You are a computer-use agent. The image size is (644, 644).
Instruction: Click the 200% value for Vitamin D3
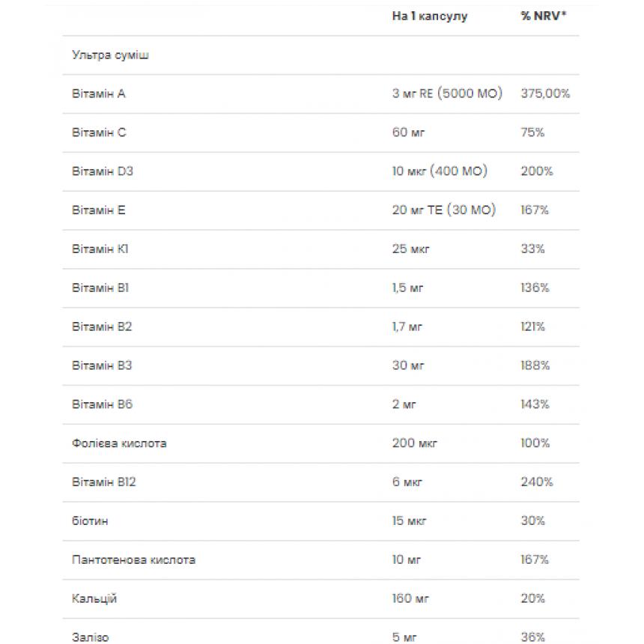coord(537,171)
